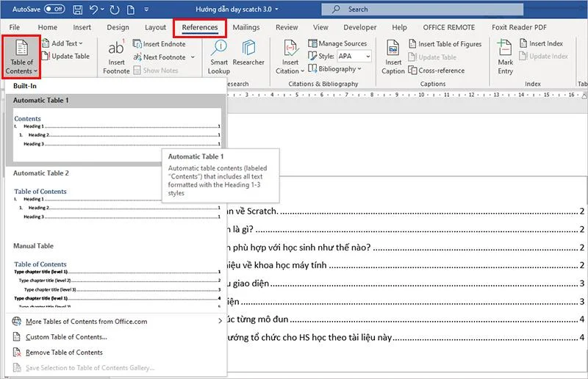Click the Save floppy disk icon
This screenshot has width=588, height=379.
pyautogui.click(x=78, y=10)
